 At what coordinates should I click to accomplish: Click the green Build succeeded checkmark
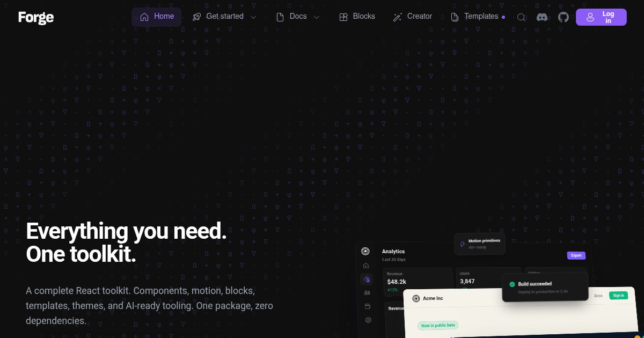point(512,284)
